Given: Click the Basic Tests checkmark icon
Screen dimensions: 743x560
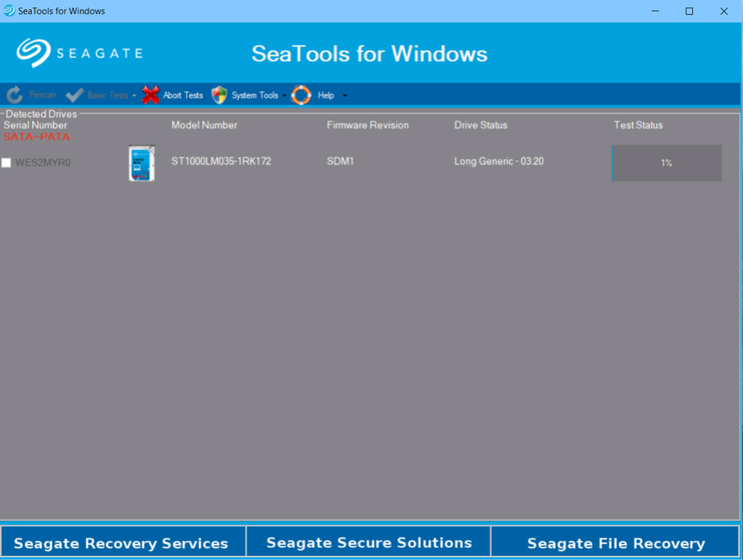Looking at the screenshot, I should [x=75, y=95].
